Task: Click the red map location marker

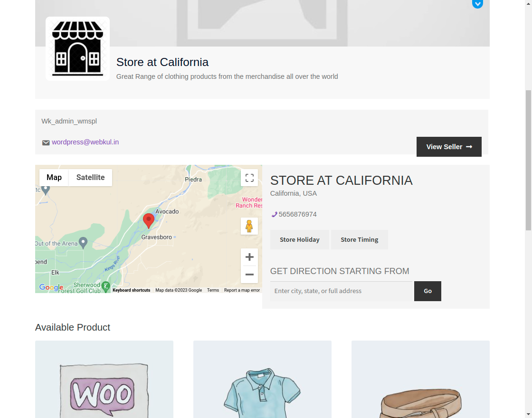Action: point(149,220)
